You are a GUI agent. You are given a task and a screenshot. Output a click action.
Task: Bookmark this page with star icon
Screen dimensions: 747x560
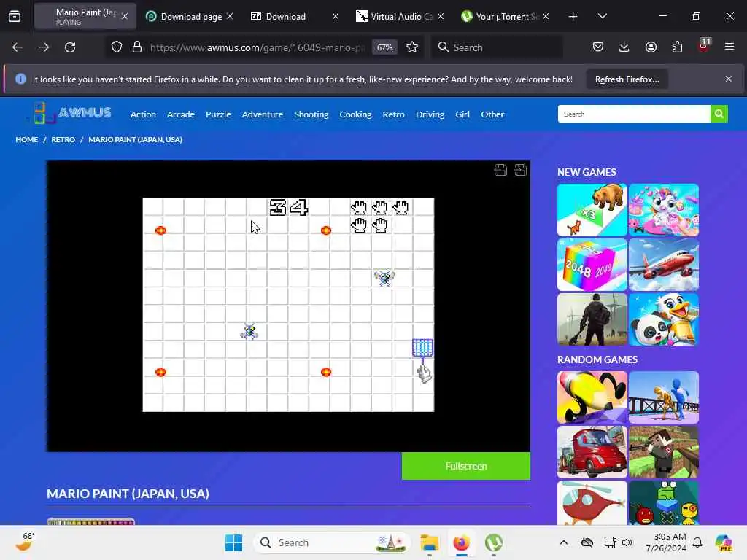click(412, 47)
